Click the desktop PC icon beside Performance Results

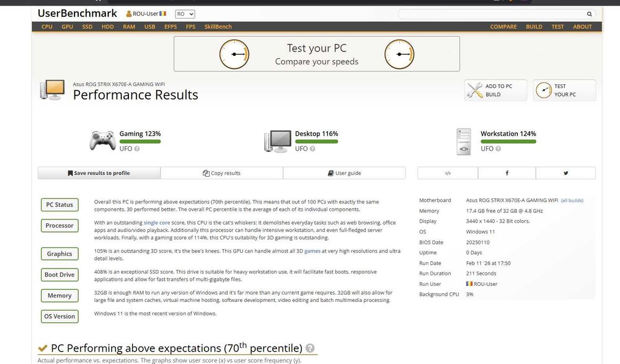click(52, 90)
